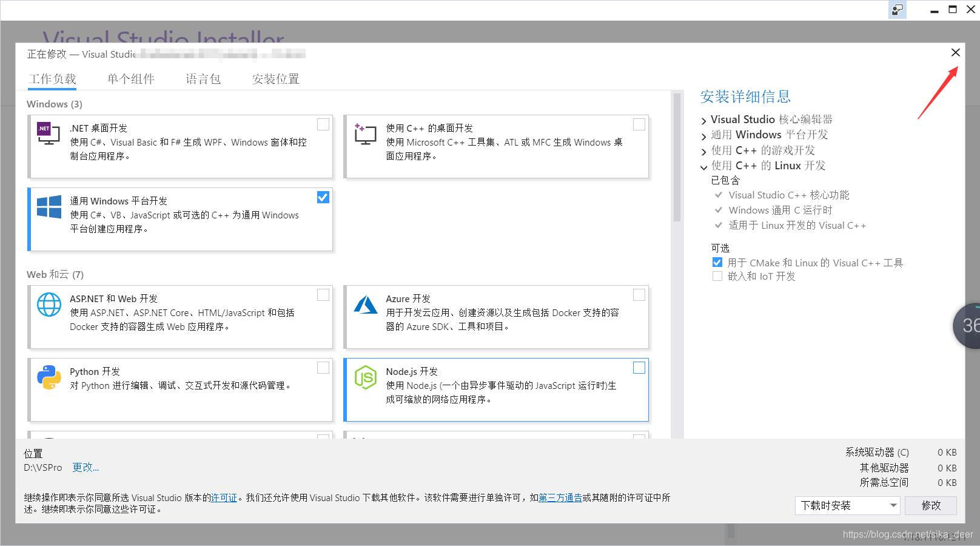Uncheck the 通用 Windows 平台开发 checkbox
The image size is (980, 546).
[323, 197]
